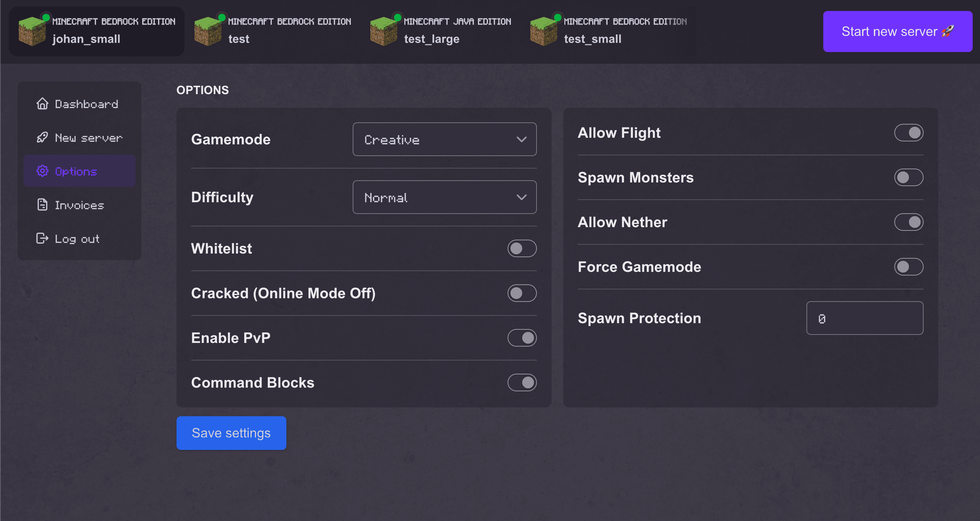Screen dimensions: 980x521
Task: Toggle the Whitelist switch
Action: (522, 248)
